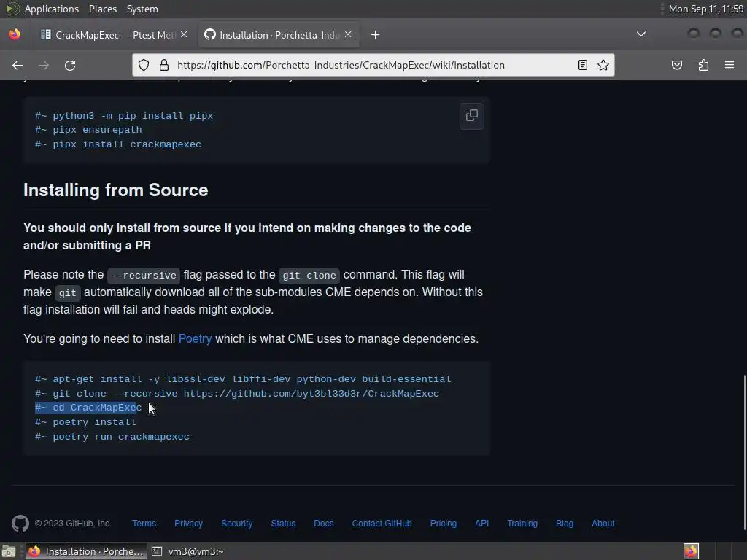The height and width of the screenshot is (560, 747).
Task: Click the URL address bar
Action: (x=374, y=65)
